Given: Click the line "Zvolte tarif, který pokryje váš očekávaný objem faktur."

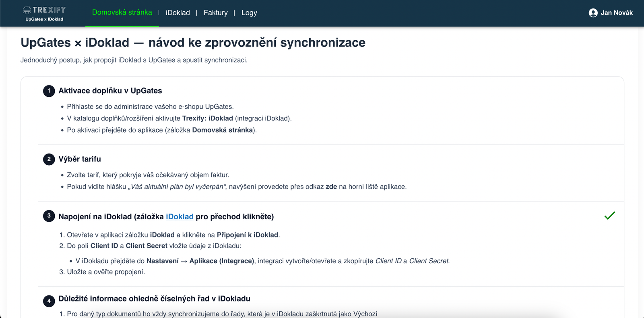Looking at the screenshot, I should point(148,175).
